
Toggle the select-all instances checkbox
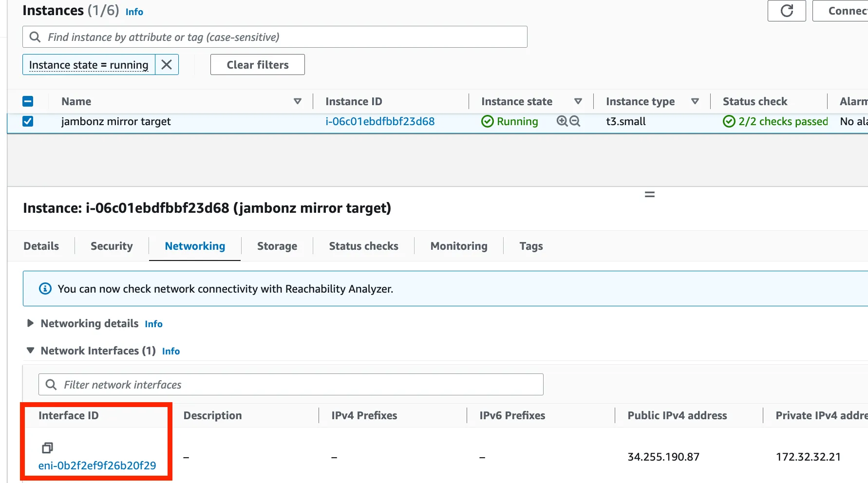point(28,101)
